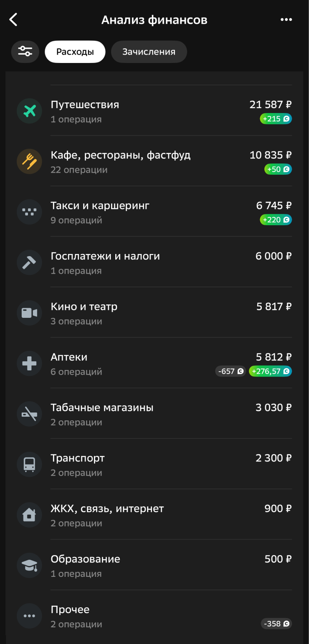Tap the +215 cashback badge

[x=276, y=119]
